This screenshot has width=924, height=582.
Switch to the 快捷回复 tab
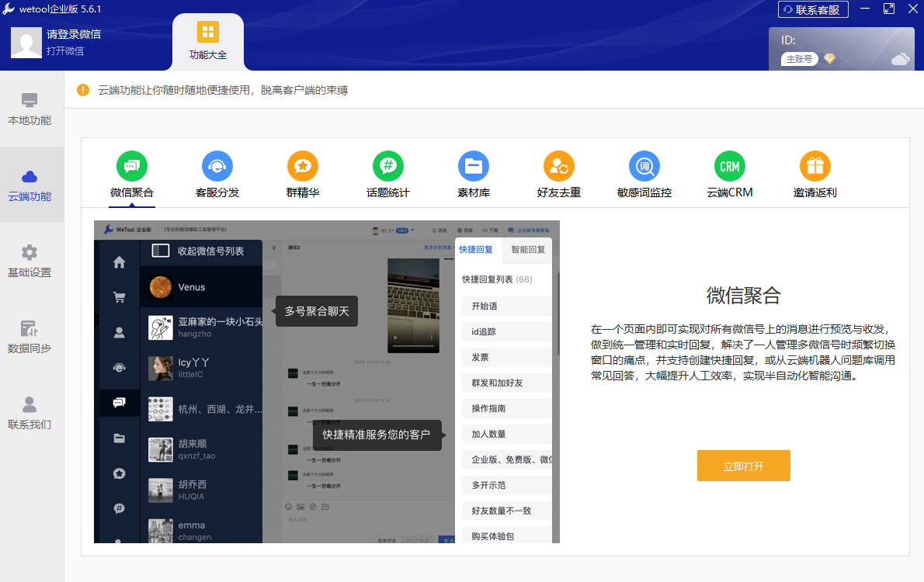[476, 250]
